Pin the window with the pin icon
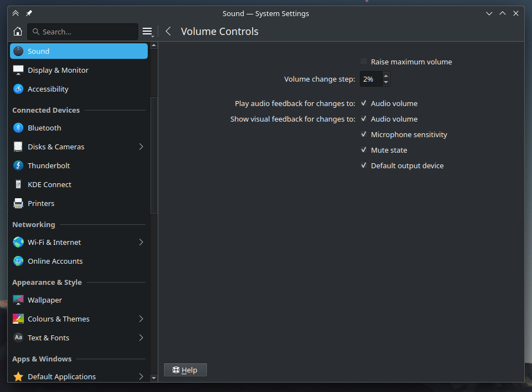 coord(29,13)
